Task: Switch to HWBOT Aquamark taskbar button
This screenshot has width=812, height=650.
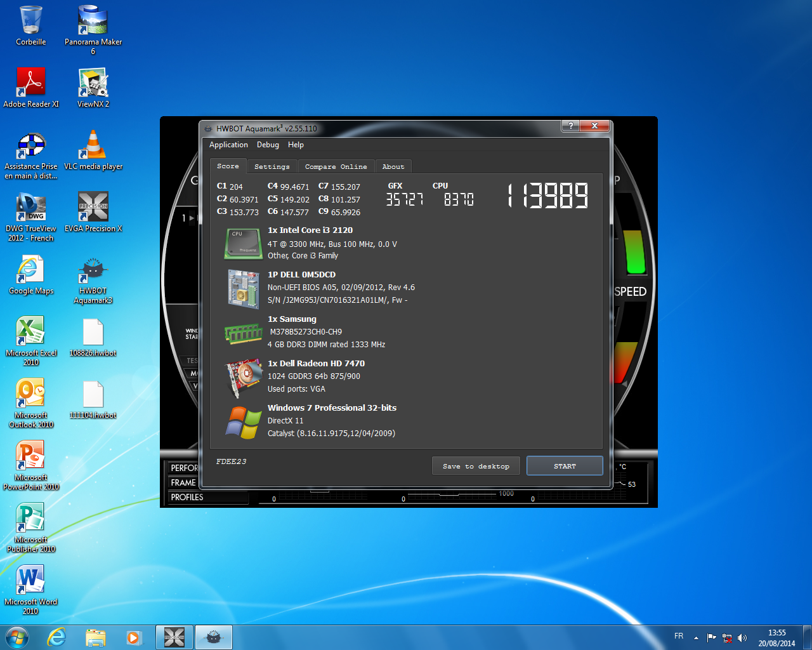Action: pyautogui.click(x=214, y=637)
